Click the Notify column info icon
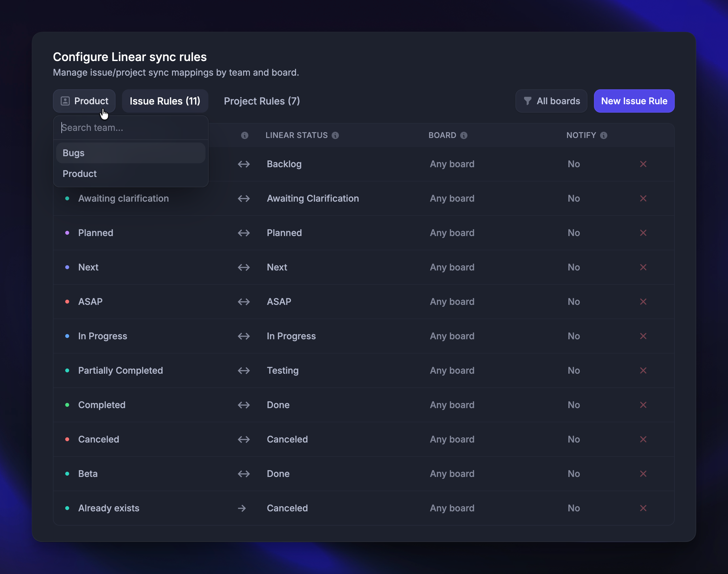The height and width of the screenshot is (574, 728). point(603,135)
